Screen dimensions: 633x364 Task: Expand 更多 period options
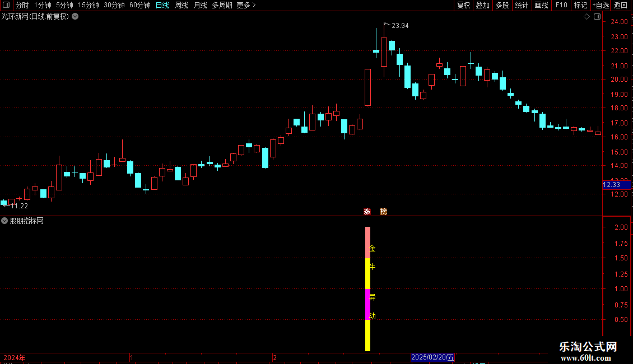[x=246, y=5]
